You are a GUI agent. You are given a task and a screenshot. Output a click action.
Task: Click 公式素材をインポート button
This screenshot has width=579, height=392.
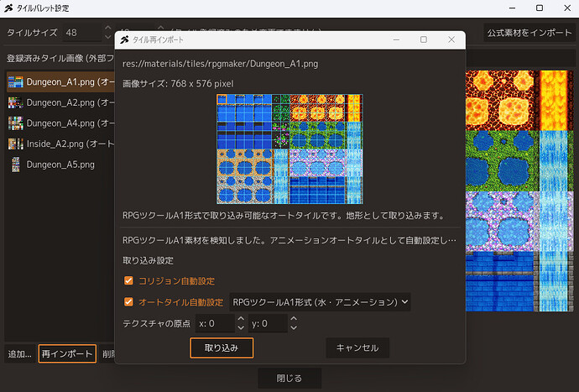click(529, 33)
